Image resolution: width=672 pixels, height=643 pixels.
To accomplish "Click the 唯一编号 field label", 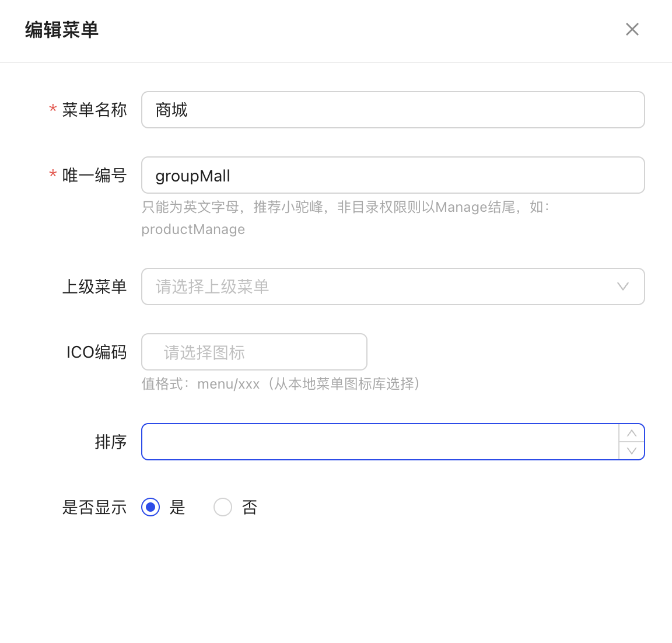I will click(94, 175).
